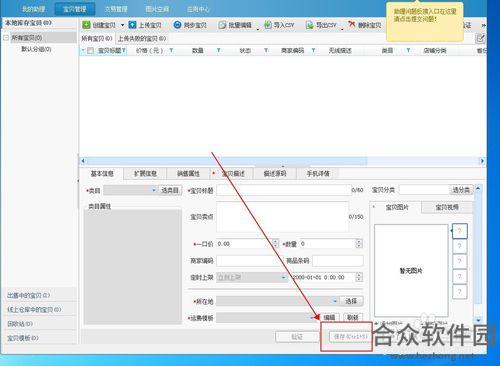500x366 pixels.
Task: Open the 所在地 location dropdown
Action: (278, 301)
